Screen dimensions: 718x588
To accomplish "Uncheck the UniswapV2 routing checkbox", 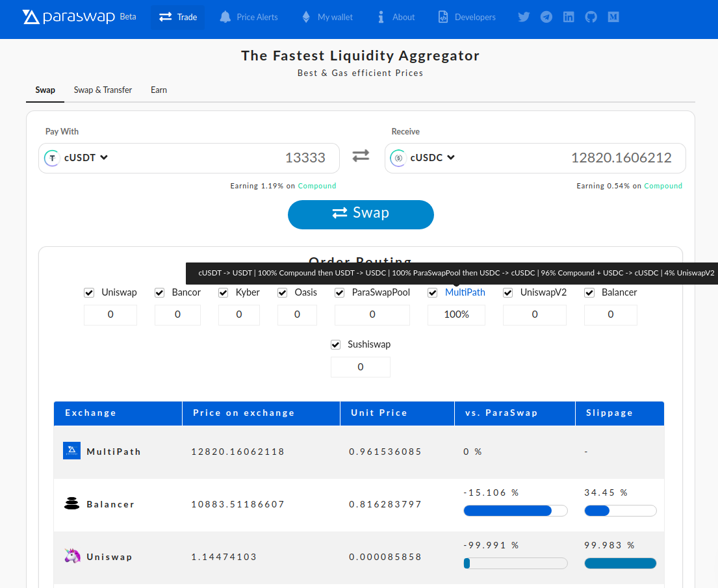I will pos(508,292).
